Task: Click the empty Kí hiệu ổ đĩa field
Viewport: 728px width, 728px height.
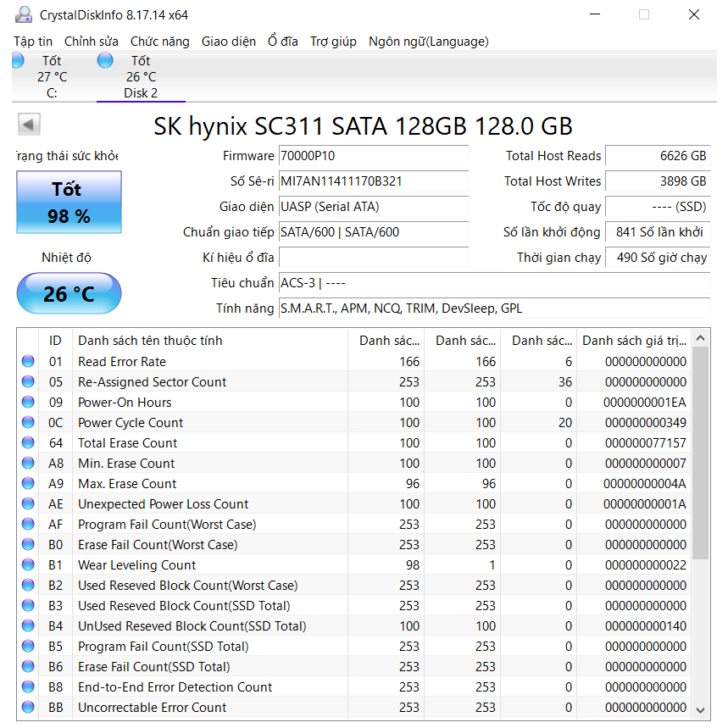Action: pyautogui.click(x=373, y=258)
